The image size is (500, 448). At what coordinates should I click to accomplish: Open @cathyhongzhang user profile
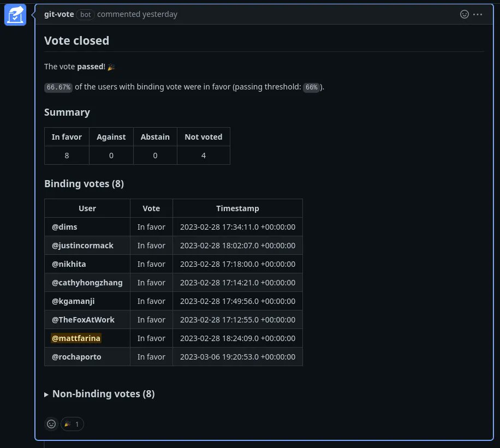87,283
